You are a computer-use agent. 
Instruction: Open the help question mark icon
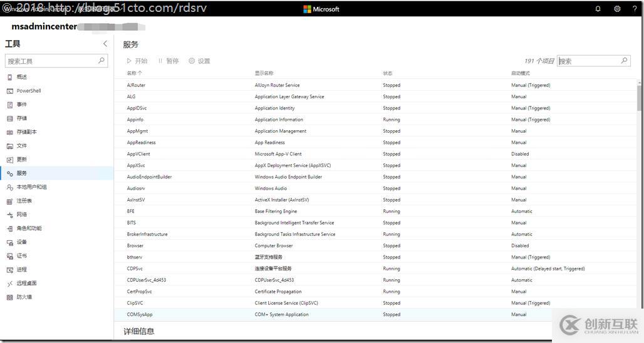point(635,9)
